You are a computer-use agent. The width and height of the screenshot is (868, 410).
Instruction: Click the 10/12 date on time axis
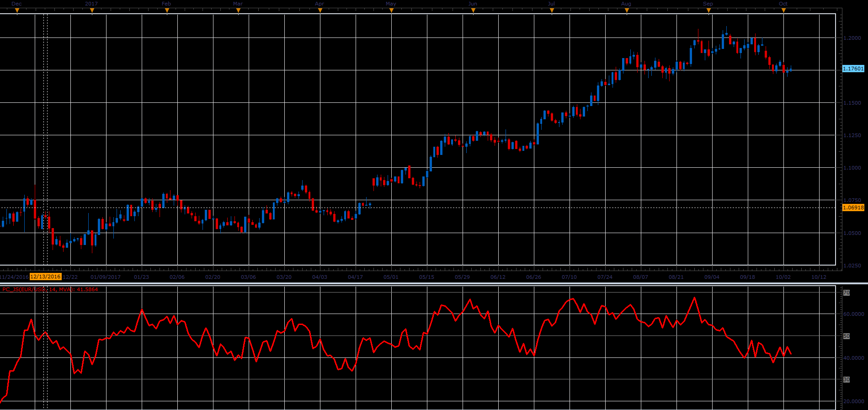[x=819, y=277]
